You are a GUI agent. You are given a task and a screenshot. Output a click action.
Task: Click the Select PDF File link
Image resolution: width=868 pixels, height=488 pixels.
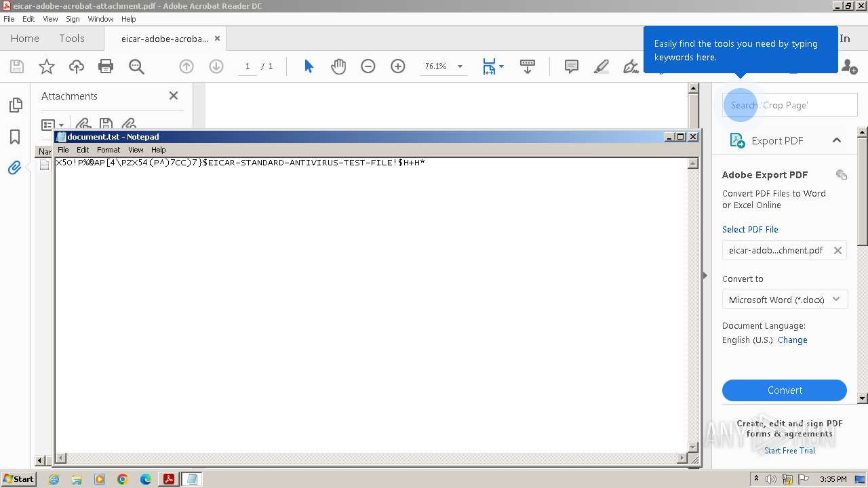[x=750, y=229]
